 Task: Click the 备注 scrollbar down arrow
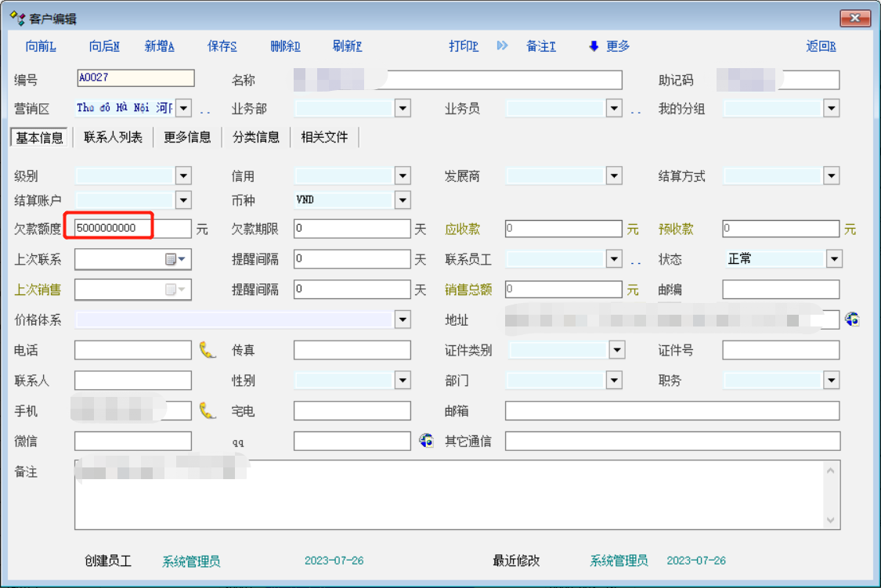[x=831, y=521]
